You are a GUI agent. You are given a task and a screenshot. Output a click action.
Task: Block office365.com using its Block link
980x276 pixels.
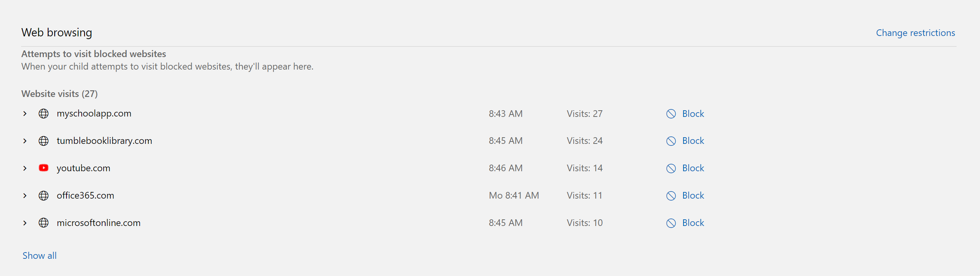coord(693,195)
